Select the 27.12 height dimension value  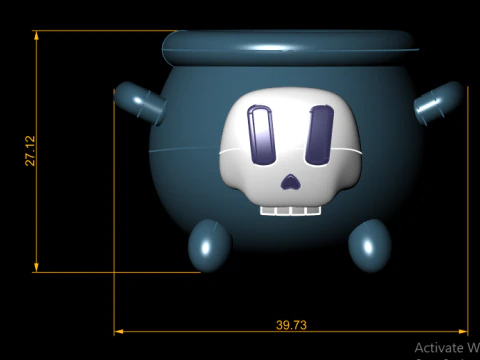[x=30, y=151]
